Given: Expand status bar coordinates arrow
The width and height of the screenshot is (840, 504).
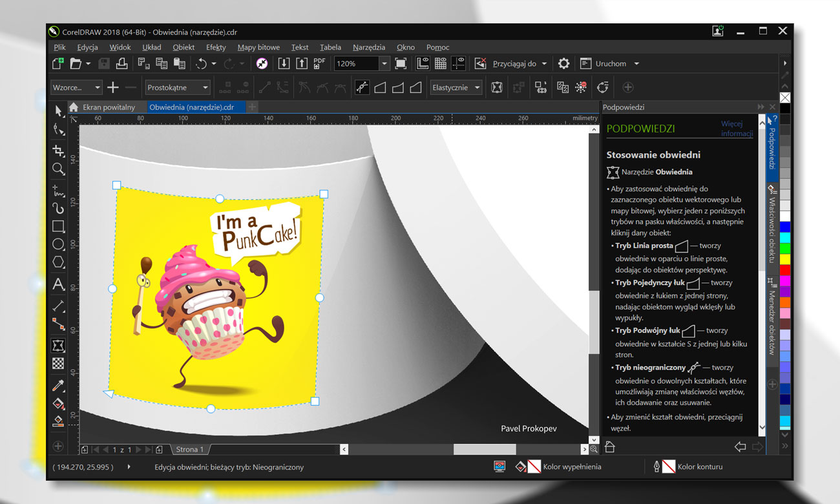Looking at the screenshot, I should pyautogui.click(x=129, y=467).
